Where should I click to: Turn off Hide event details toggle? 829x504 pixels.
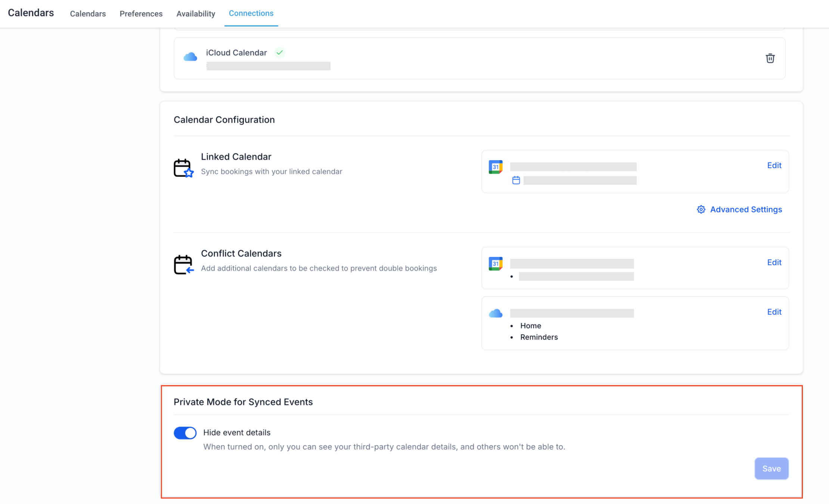[185, 433]
